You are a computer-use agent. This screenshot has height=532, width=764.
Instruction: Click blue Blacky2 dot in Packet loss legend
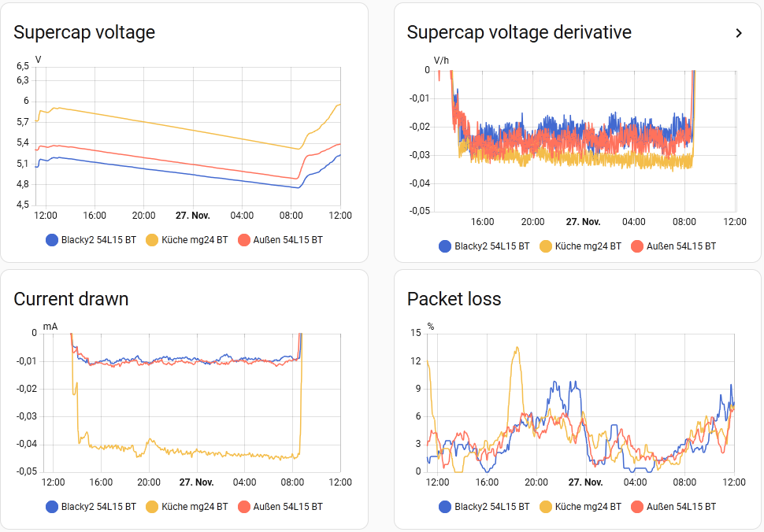(x=445, y=506)
